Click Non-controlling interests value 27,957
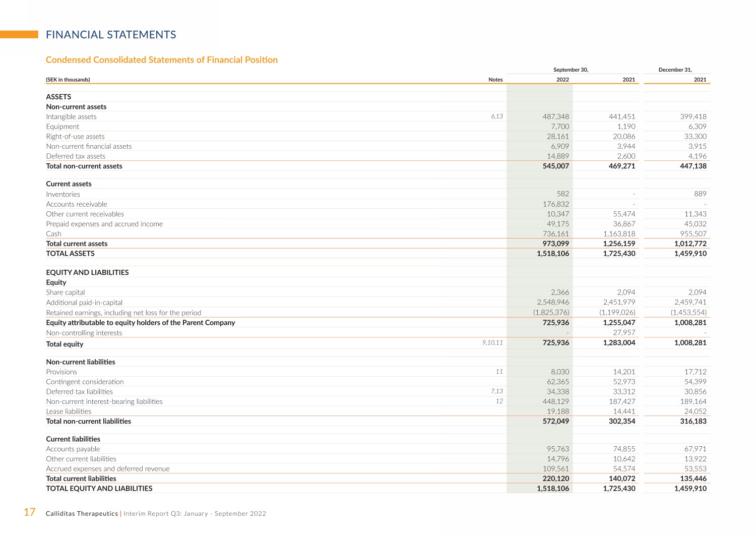The image size is (756, 535). pyautogui.click(x=624, y=332)
